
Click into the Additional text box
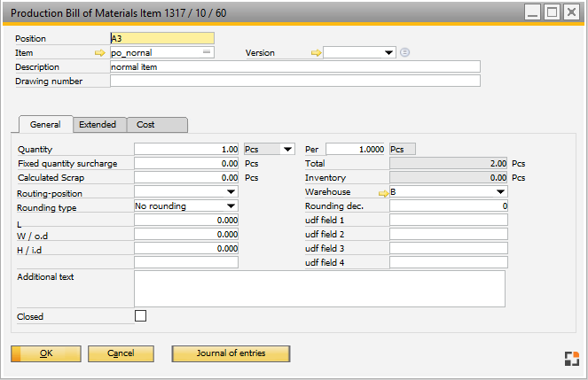click(319, 289)
